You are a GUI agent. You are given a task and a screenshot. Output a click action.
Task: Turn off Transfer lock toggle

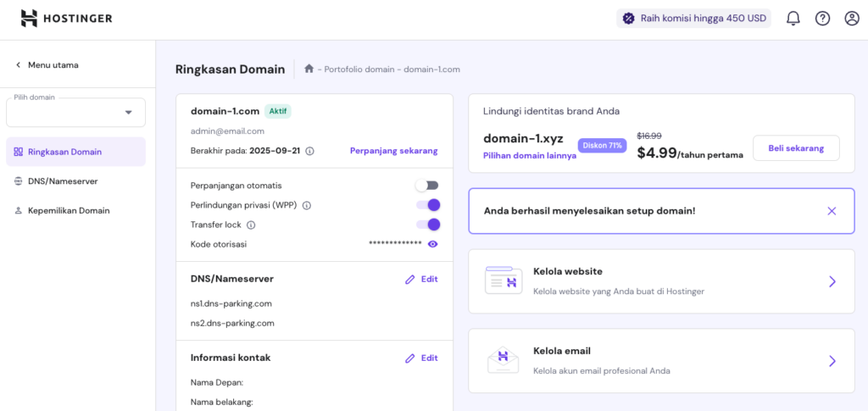point(428,225)
